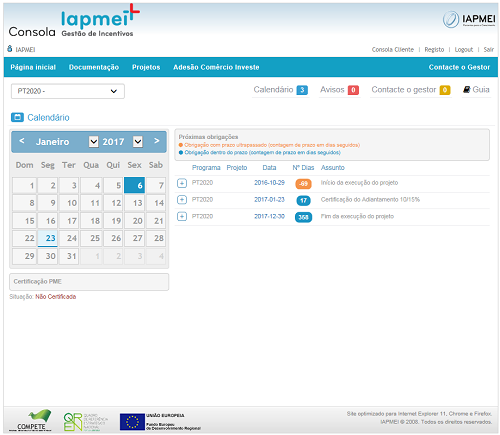Click the orange -69 days badge
This screenshot has height=435, width=500.
click(303, 184)
